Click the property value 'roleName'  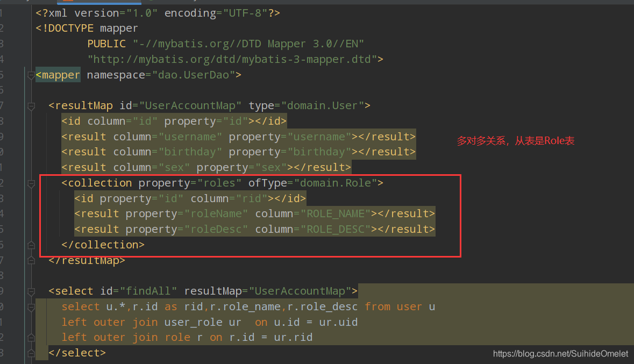click(216, 214)
